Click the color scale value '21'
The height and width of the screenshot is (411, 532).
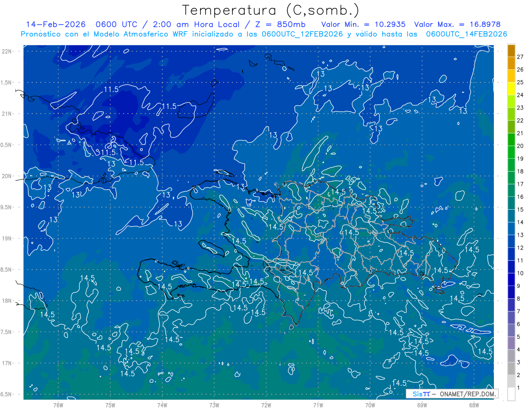[x=520, y=133]
